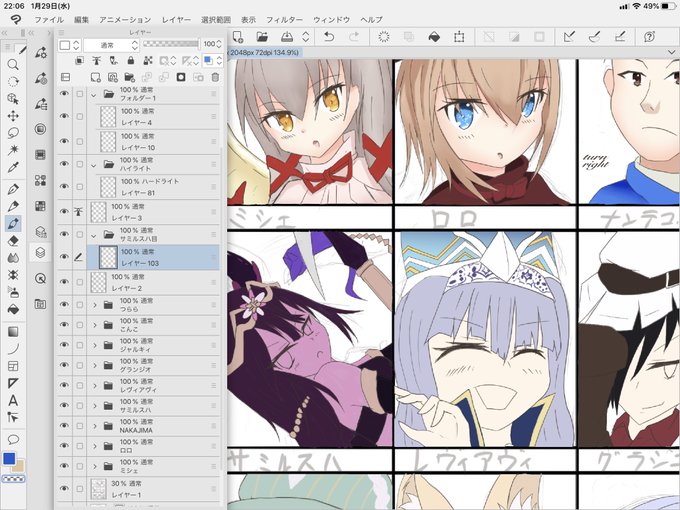Viewport: 680px width, 510px height.
Task: Click the Clip Studio logo button
Action: click(x=16, y=19)
